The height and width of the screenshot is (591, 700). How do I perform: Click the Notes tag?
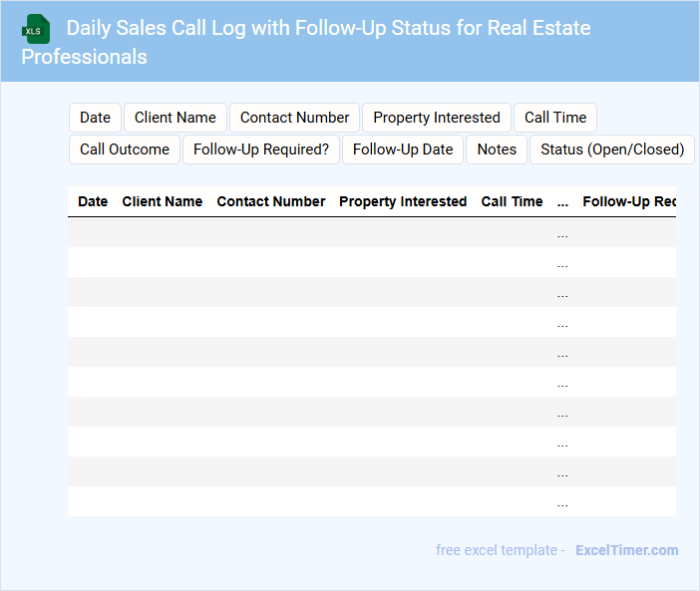pos(497,149)
